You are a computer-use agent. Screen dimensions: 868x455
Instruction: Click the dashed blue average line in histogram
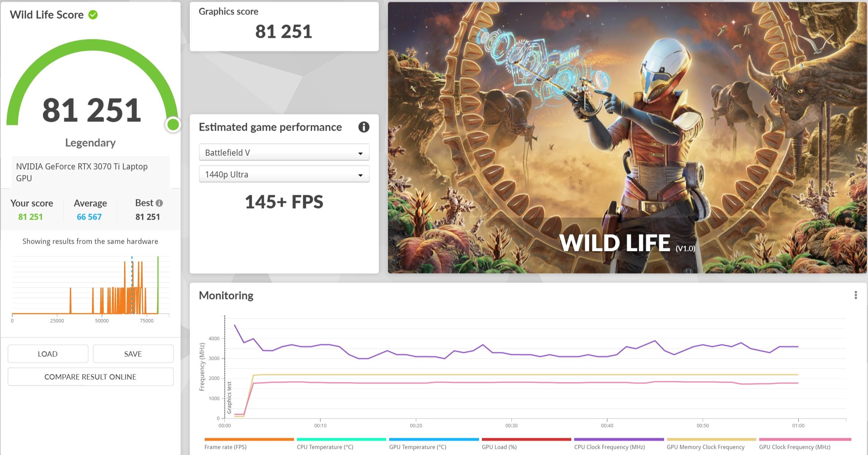(132, 285)
